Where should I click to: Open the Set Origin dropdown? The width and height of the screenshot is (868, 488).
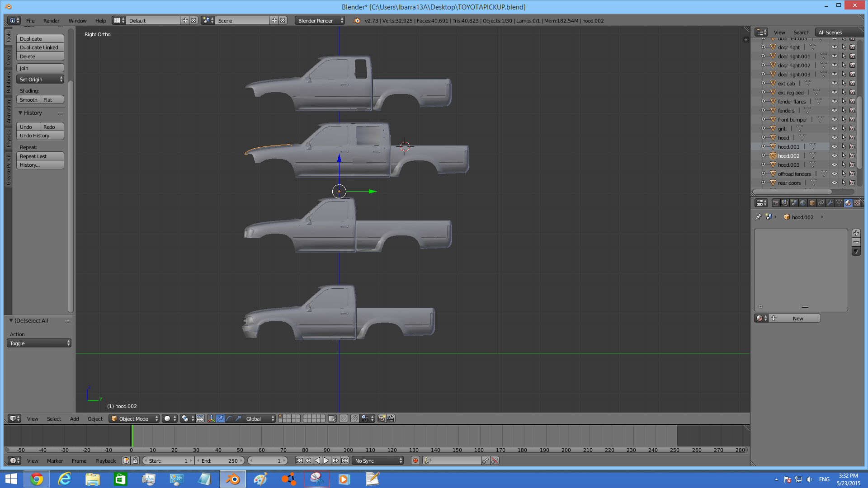40,80
